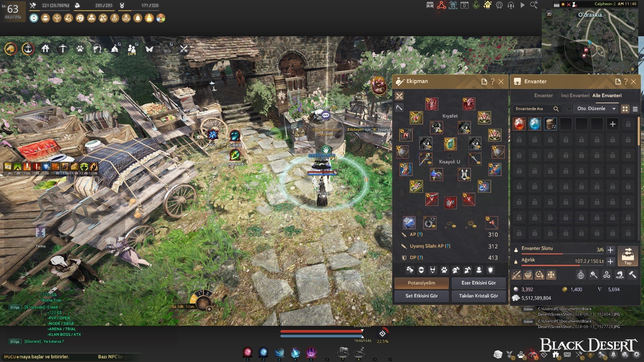
Task: Select the red potion in inventory
Action: click(x=519, y=124)
